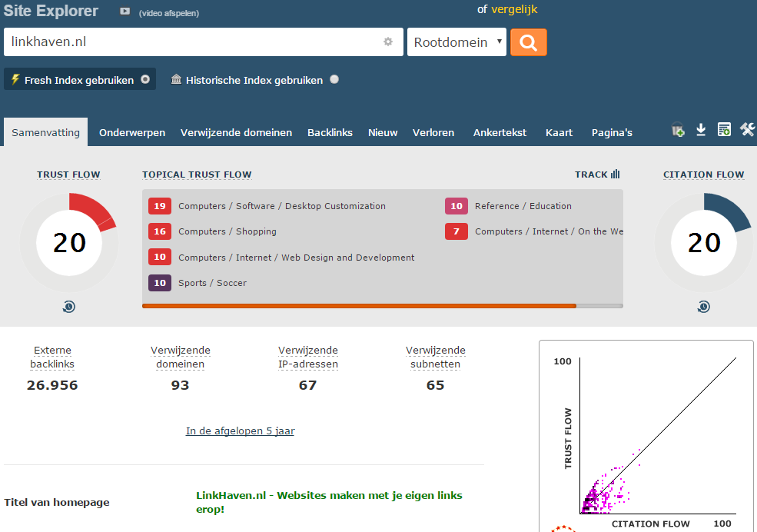Select the Fresh Index gebruiken radio button
The width and height of the screenshot is (757, 532).
[x=145, y=79]
